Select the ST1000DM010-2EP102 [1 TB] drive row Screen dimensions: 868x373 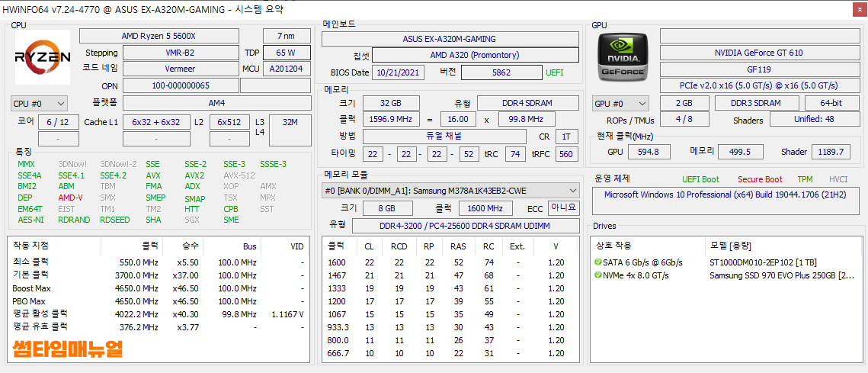coord(727,262)
